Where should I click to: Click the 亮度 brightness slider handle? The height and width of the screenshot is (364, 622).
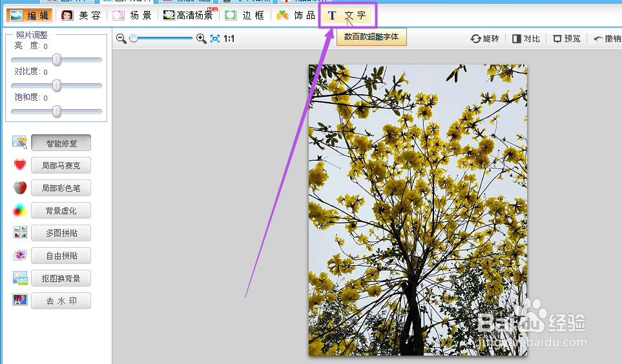pos(57,60)
